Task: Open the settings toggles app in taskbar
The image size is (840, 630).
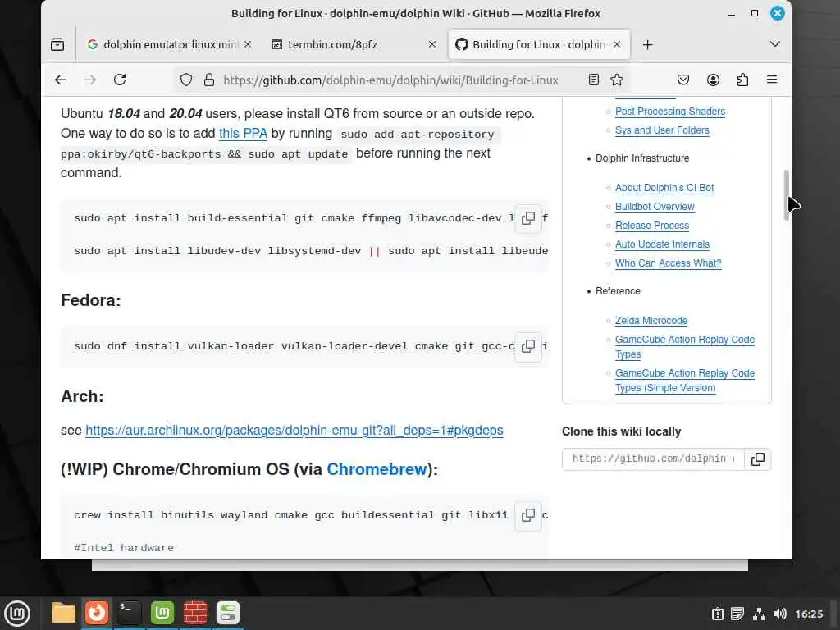Action: click(228, 613)
